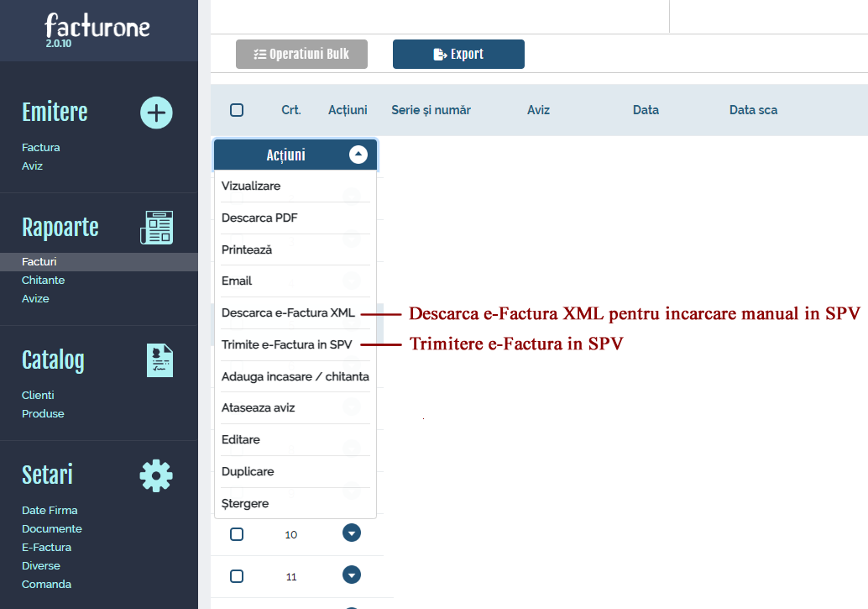Click row number 11 cell

click(291, 577)
